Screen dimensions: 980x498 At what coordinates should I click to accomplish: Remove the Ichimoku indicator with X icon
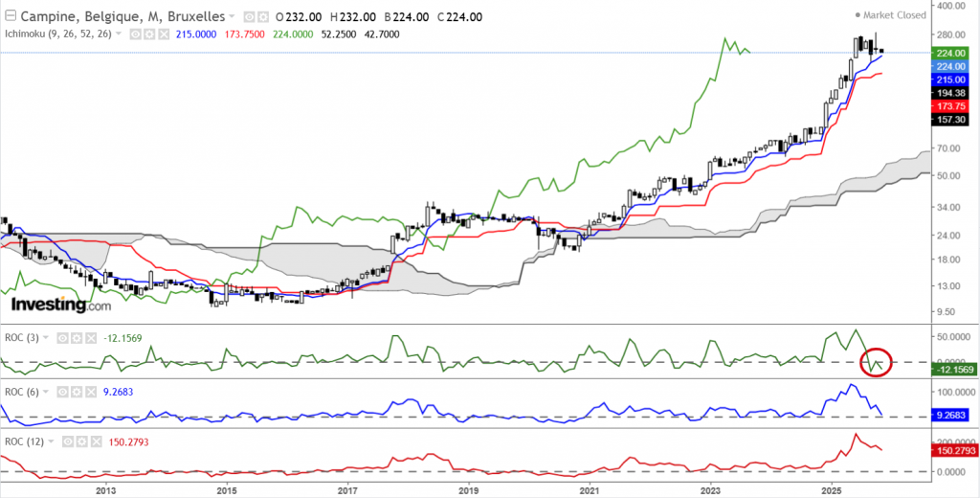point(163,34)
